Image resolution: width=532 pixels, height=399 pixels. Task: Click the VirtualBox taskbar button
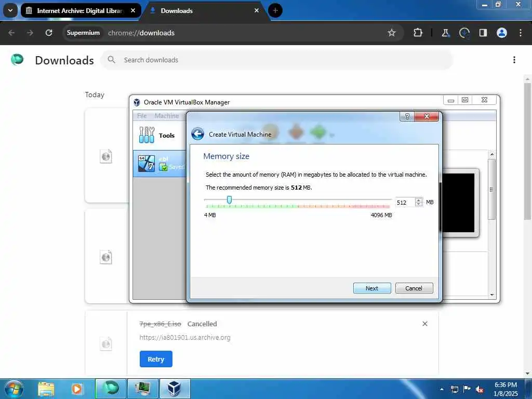point(175,389)
